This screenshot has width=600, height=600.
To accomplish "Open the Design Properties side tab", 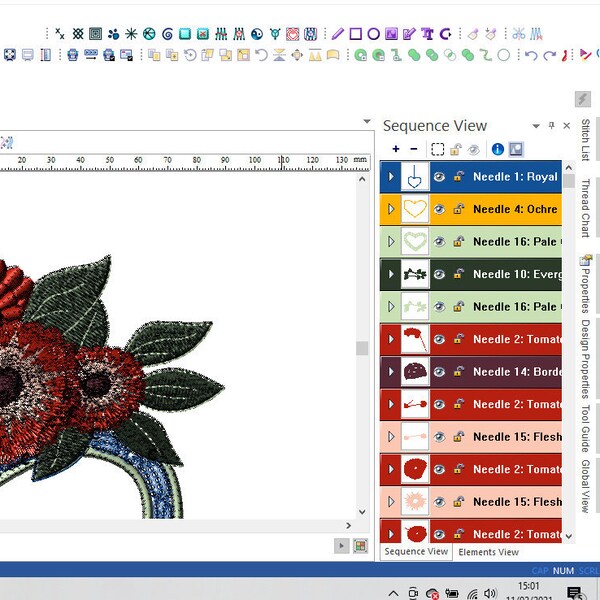I will (x=585, y=359).
